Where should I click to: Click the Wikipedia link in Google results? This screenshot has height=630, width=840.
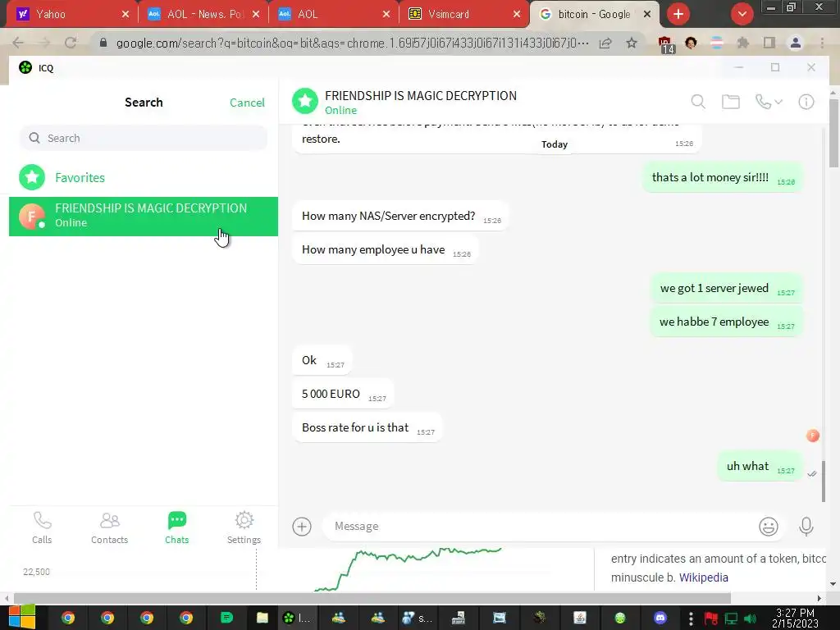click(x=703, y=577)
